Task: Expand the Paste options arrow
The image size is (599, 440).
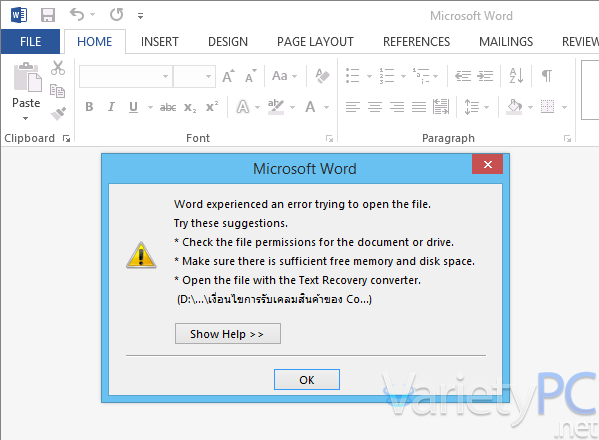Action: pos(26,118)
